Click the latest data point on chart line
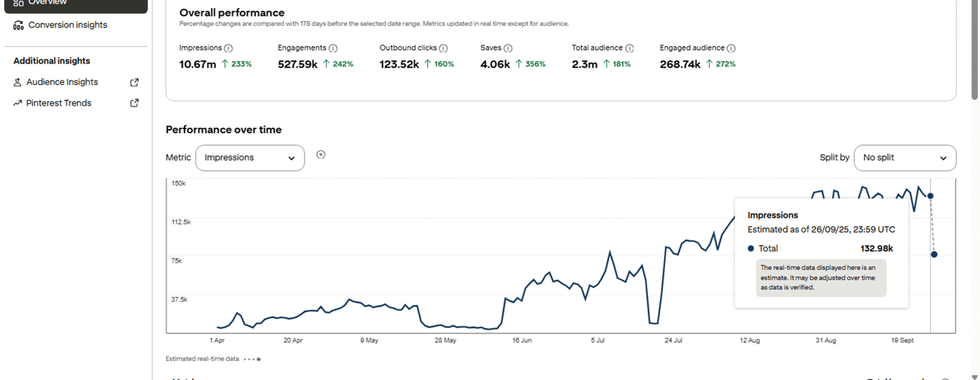980x380 pixels. pos(930,196)
